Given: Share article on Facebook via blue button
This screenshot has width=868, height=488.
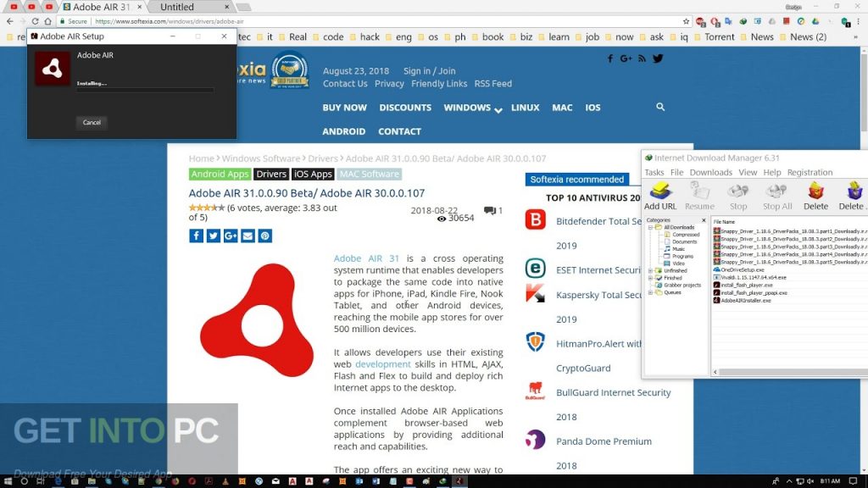Looking at the screenshot, I should [x=196, y=236].
